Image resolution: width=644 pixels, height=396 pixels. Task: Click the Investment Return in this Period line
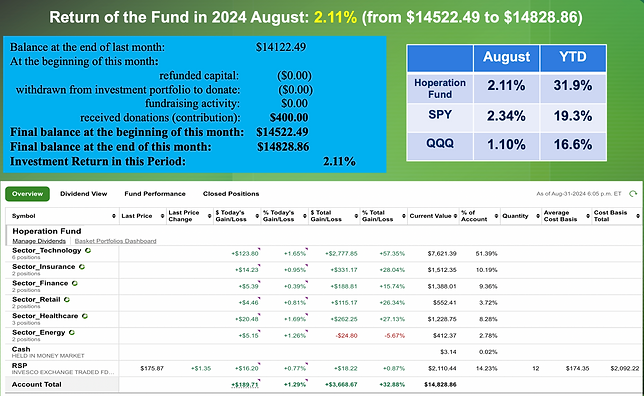click(x=183, y=161)
